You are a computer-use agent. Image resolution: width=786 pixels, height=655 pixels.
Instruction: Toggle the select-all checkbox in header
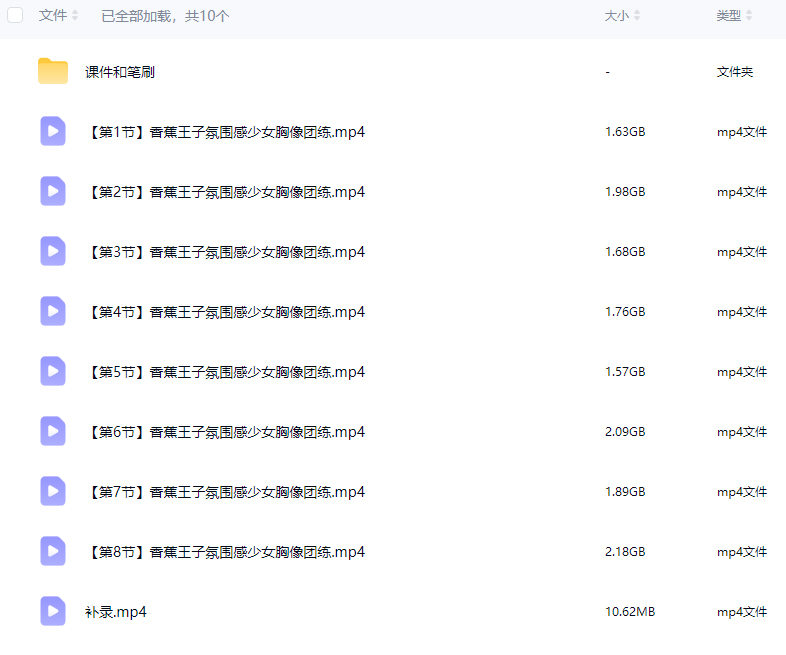(x=15, y=15)
